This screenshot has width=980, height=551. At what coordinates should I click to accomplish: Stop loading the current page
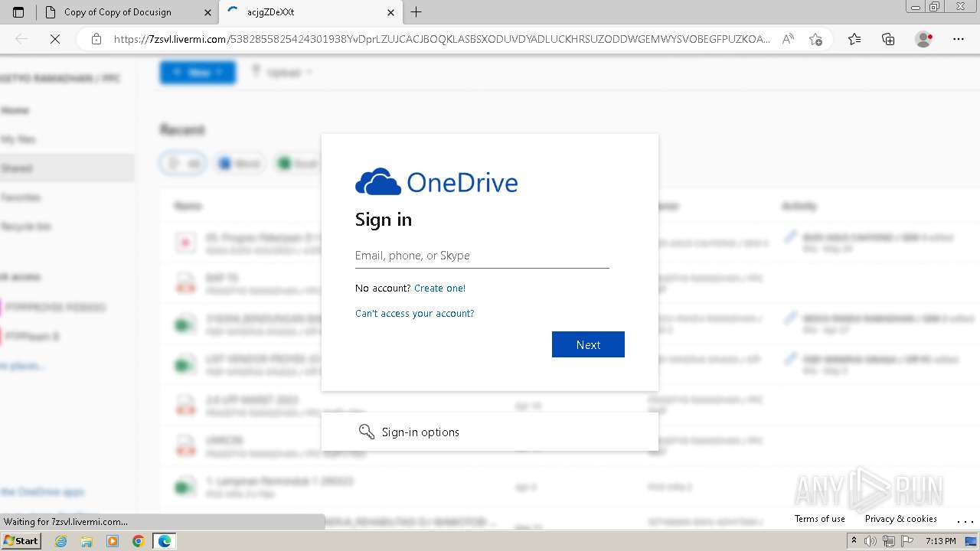tap(55, 39)
